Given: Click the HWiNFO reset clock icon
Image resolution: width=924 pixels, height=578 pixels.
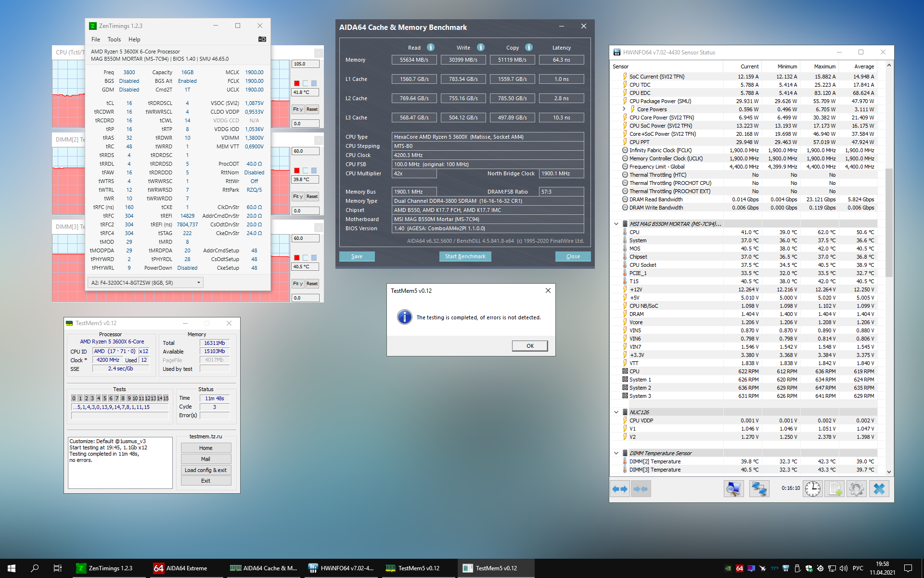Looking at the screenshot, I should (x=812, y=489).
